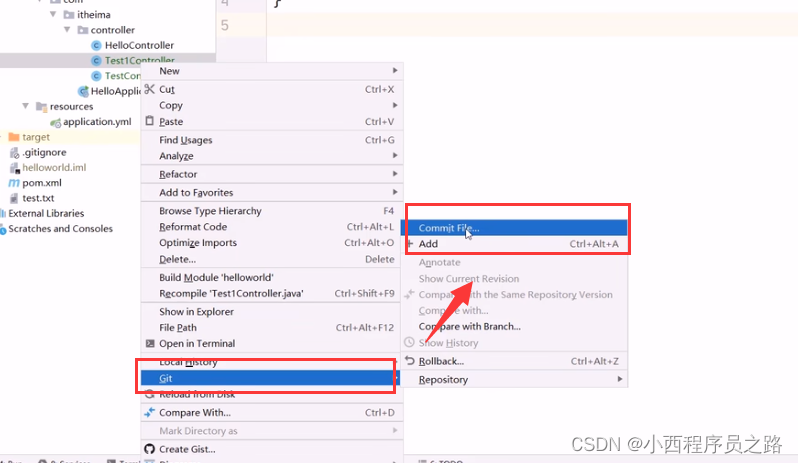Collapse the itheima package node

click(53, 15)
